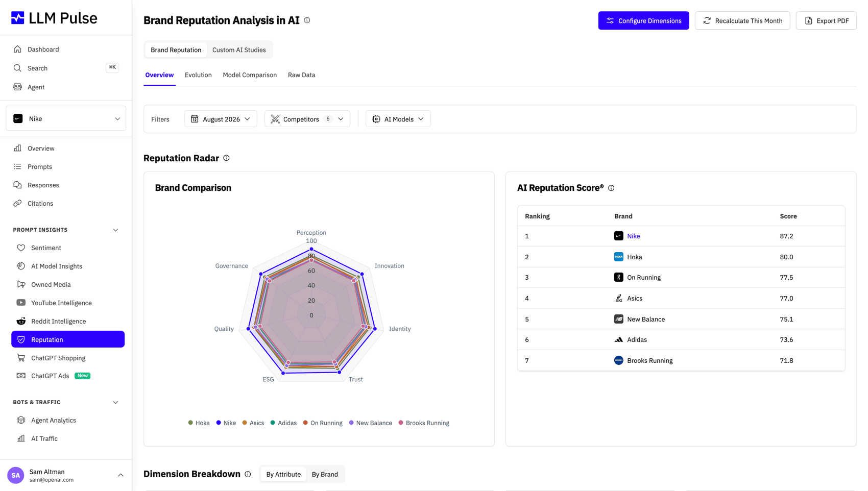The image size is (868, 491).
Task: Click Nike's Perception data point on radar
Action: [x=311, y=250]
